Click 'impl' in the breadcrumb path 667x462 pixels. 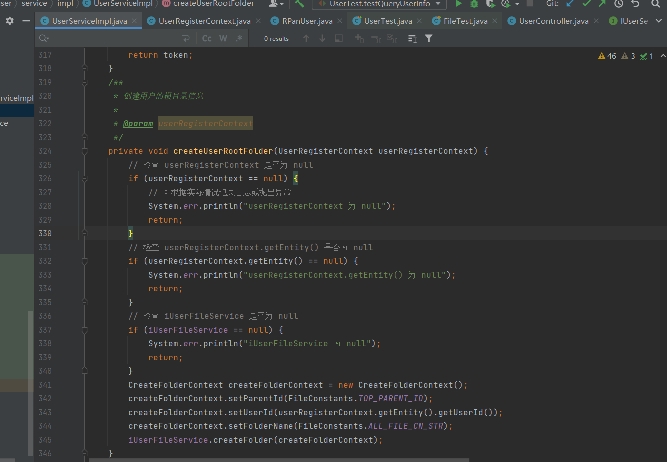tap(65, 4)
